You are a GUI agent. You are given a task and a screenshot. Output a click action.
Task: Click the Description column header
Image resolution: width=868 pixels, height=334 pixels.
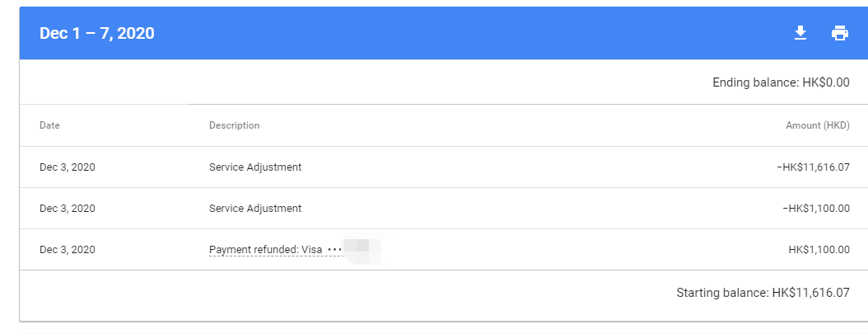click(x=234, y=125)
